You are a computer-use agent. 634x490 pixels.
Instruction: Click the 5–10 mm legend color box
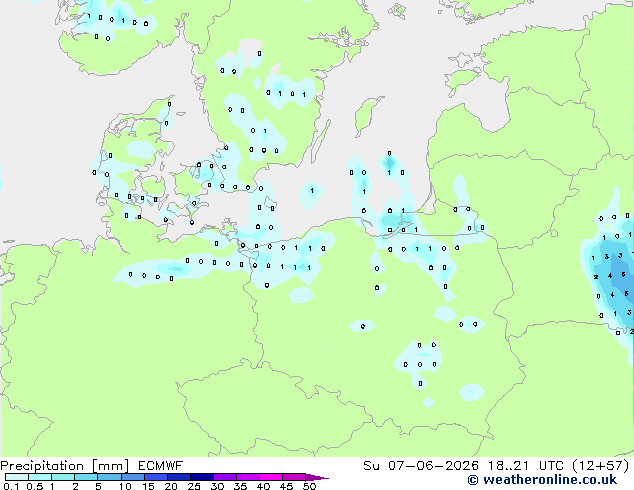[x=109, y=477]
